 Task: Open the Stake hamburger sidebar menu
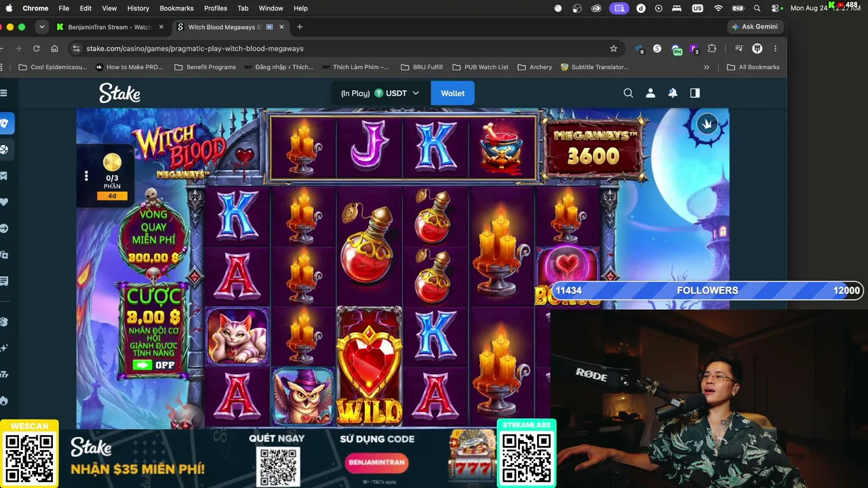pyautogui.click(x=3, y=93)
